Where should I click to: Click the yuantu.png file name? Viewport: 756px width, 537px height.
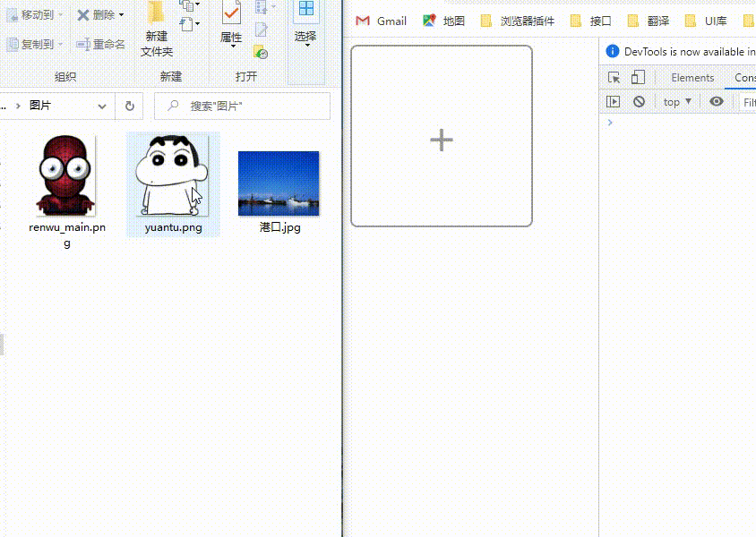(x=174, y=227)
